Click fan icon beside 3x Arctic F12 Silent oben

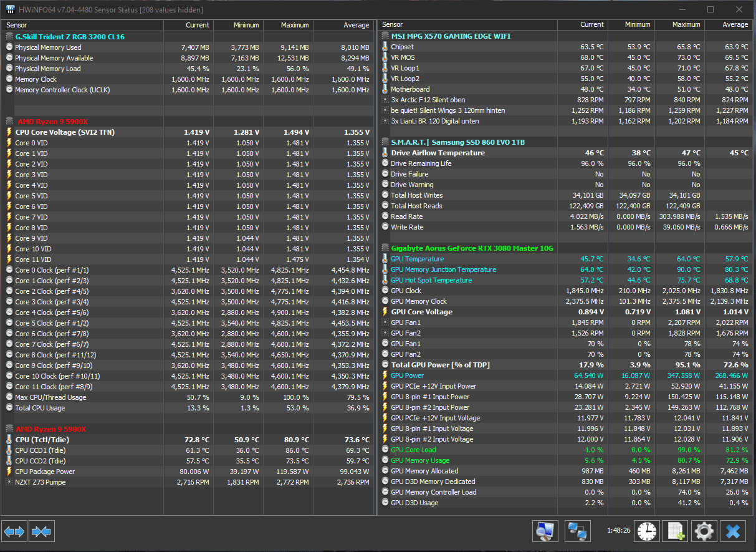click(x=385, y=100)
